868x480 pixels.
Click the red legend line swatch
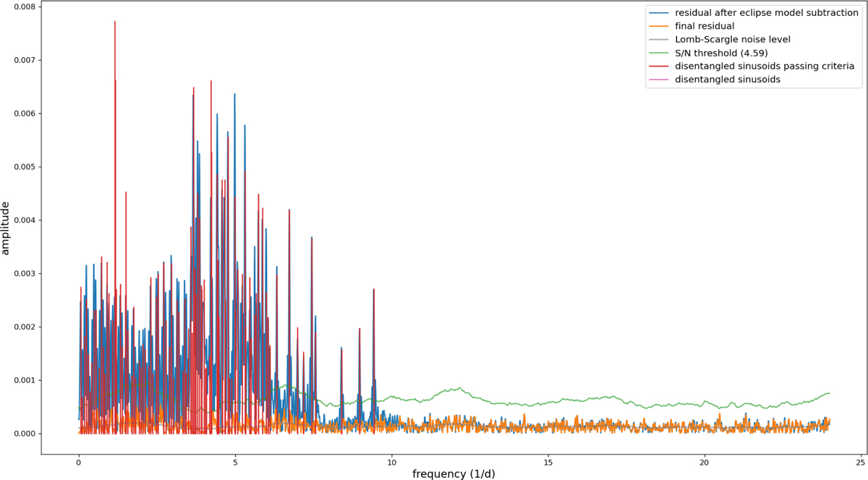click(x=660, y=66)
